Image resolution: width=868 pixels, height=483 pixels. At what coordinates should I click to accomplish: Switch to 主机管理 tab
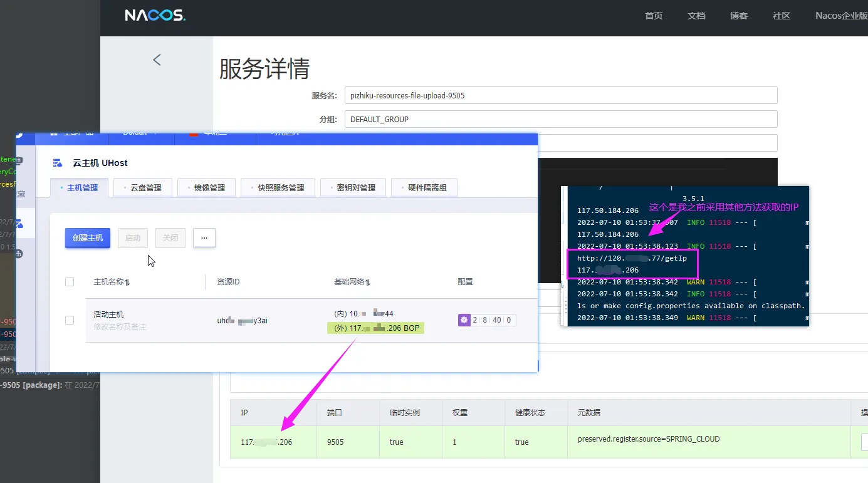point(79,187)
